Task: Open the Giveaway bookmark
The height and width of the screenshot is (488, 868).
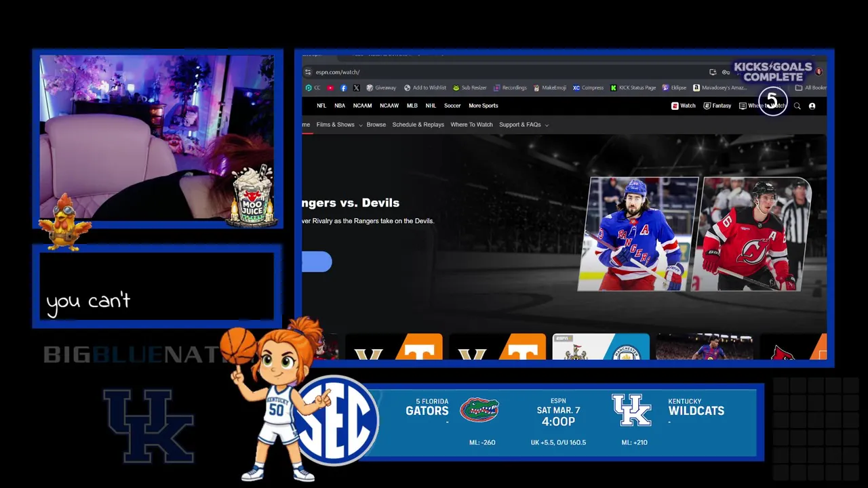Action: (381, 87)
